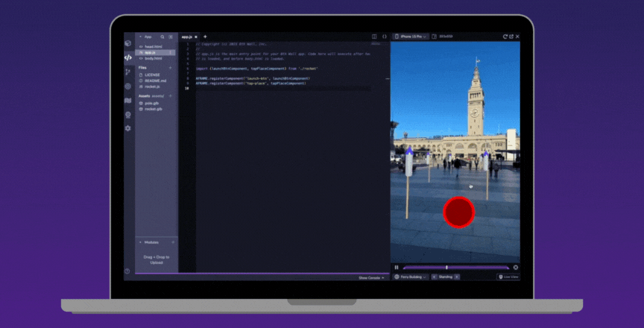Pause the simulator playback
The height and width of the screenshot is (328, 644).
[397, 267]
